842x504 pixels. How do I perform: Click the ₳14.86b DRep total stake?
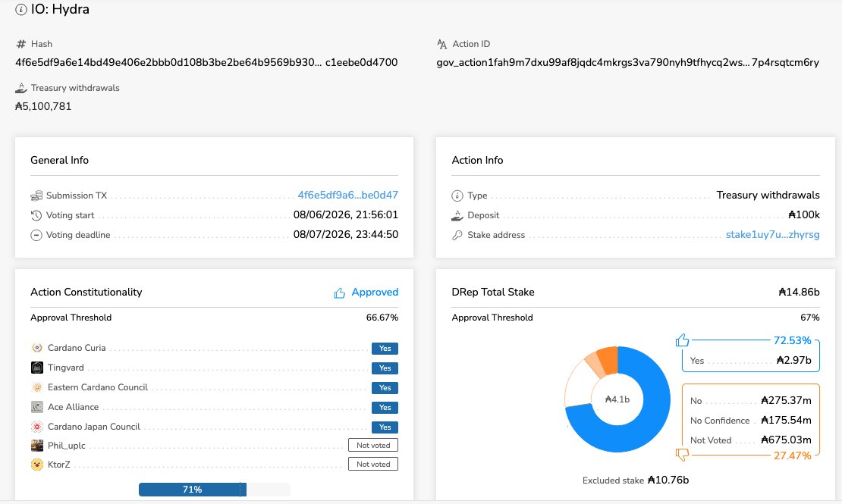click(799, 292)
